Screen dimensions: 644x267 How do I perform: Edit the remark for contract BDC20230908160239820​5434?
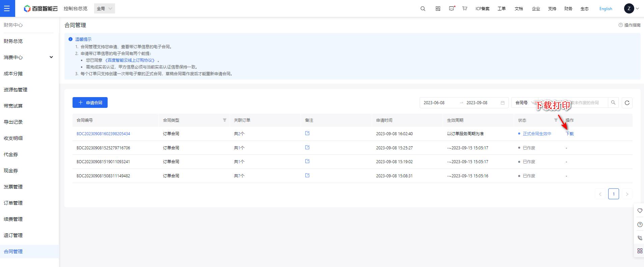pyautogui.click(x=307, y=133)
